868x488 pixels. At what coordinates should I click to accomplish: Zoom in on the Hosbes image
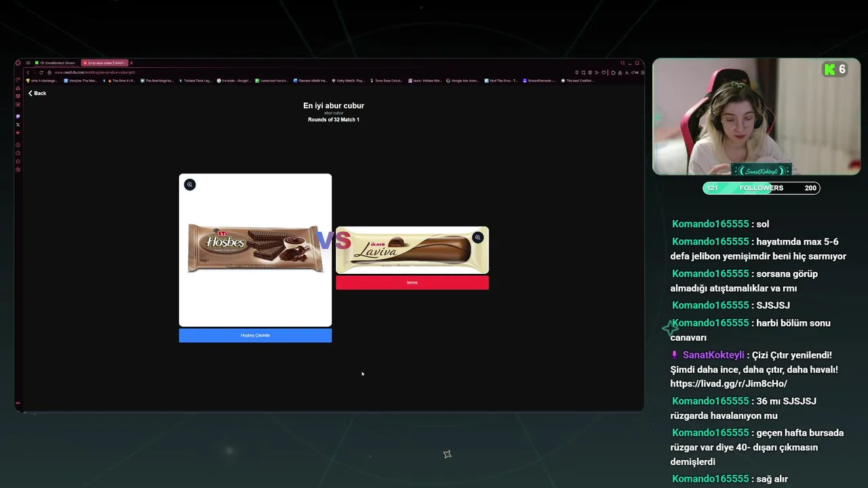click(x=190, y=184)
